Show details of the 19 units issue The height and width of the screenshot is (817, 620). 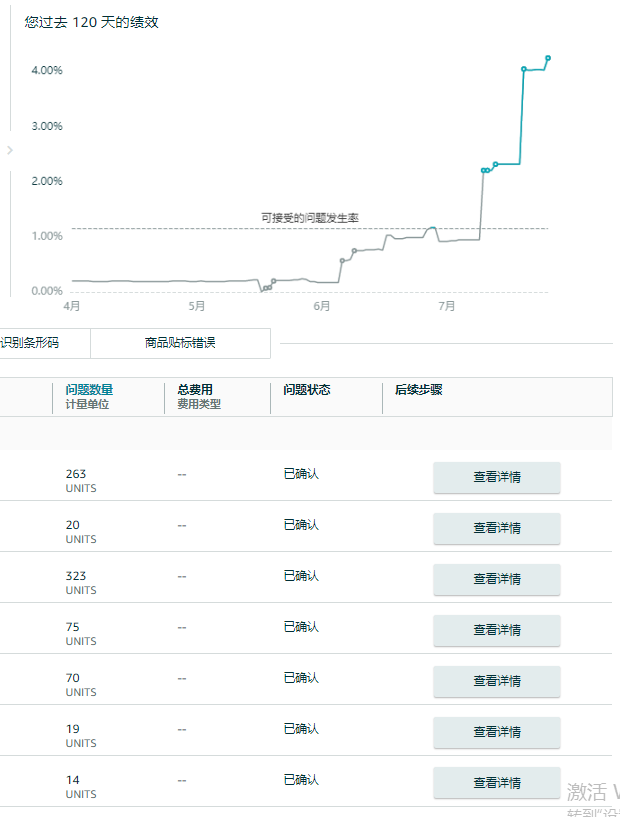pyautogui.click(x=497, y=733)
